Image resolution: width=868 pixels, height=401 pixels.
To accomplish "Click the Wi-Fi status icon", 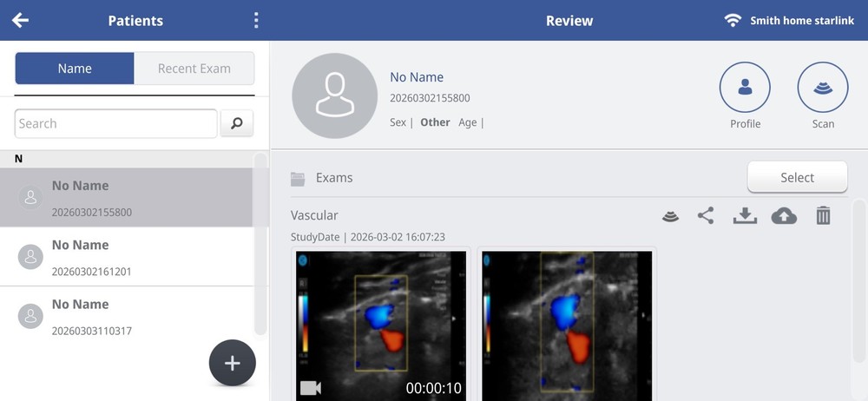I will click(x=733, y=20).
